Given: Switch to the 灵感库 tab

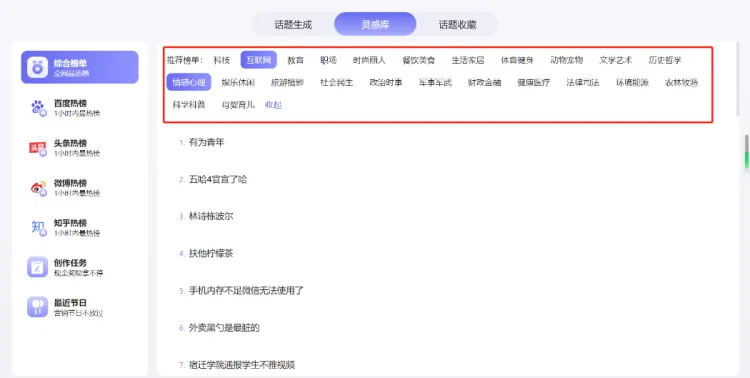Looking at the screenshot, I should (x=375, y=24).
